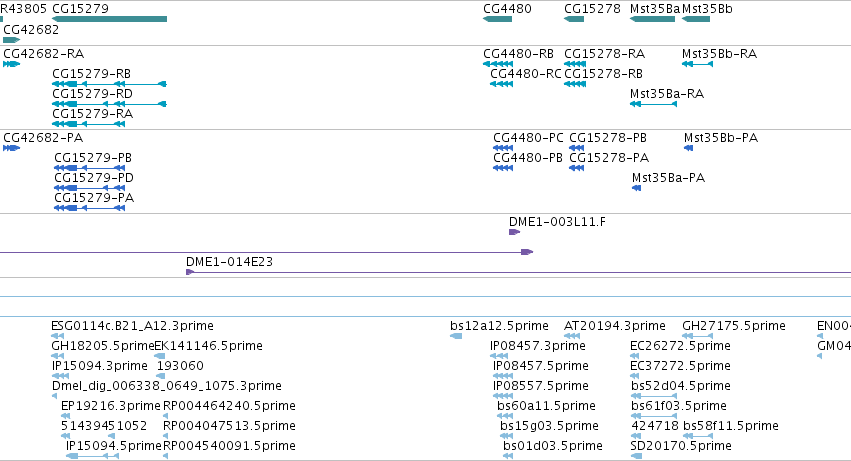The image size is (851, 461).
Task: Open the CG4480-RC transcript label
Action: 525,74
